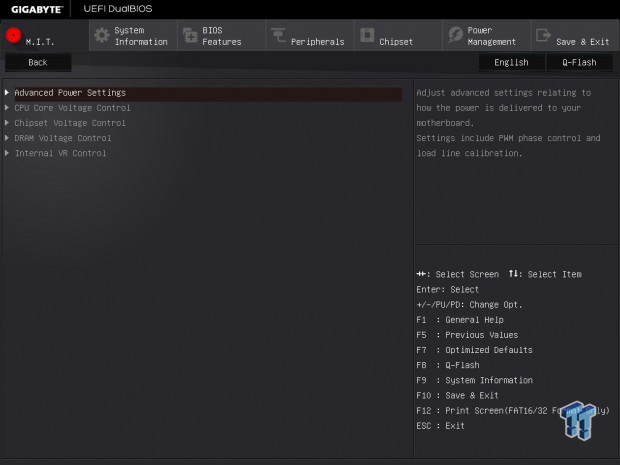
Task: Click the 'Select Screen' arrows hint
Action: pos(458,274)
